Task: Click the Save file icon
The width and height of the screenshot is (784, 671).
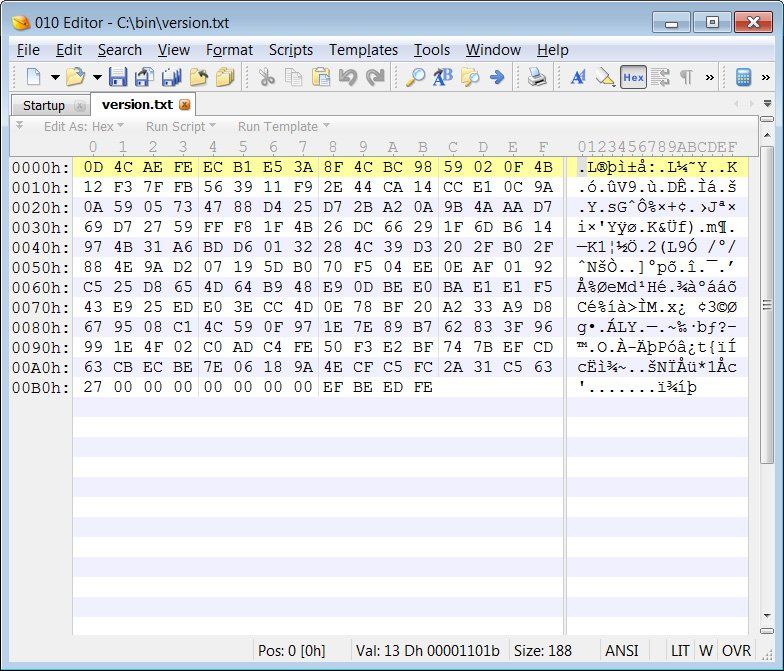Action: (x=118, y=78)
